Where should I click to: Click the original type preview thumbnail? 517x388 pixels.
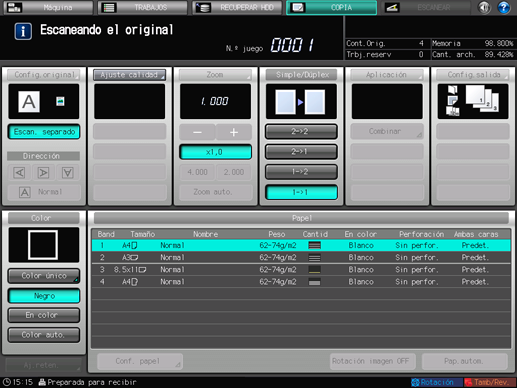[x=44, y=101]
